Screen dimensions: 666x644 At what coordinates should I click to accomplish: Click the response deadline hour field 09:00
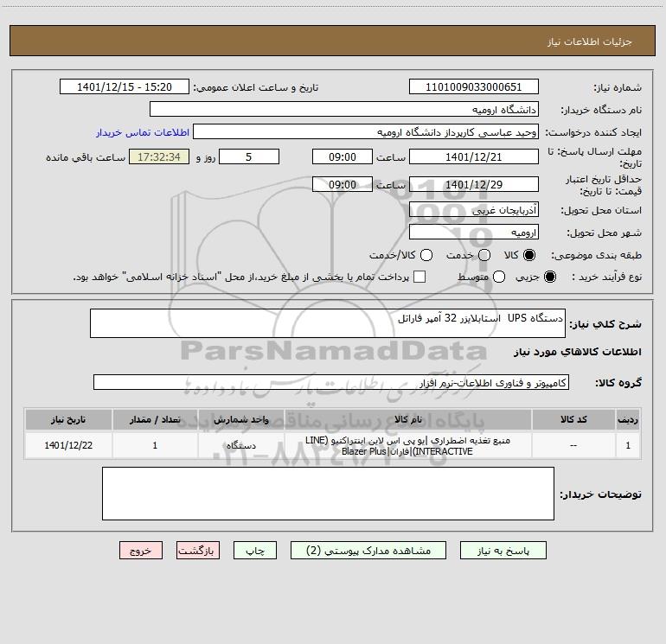[343, 156]
